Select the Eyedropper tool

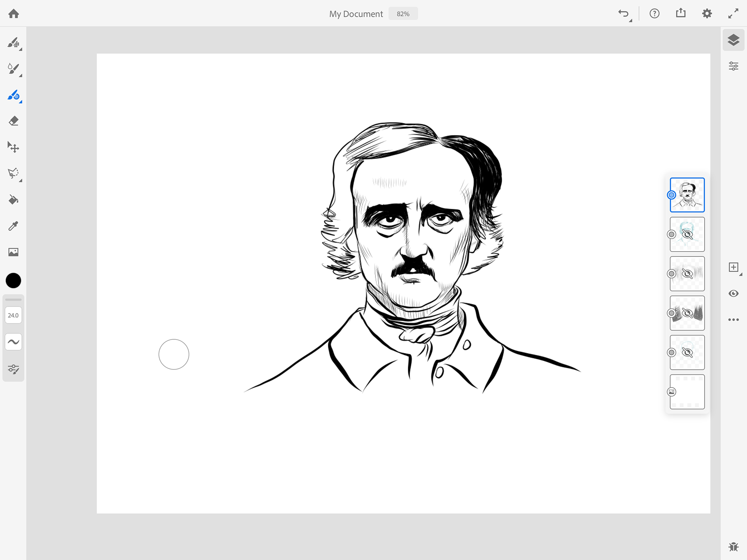[14, 226]
